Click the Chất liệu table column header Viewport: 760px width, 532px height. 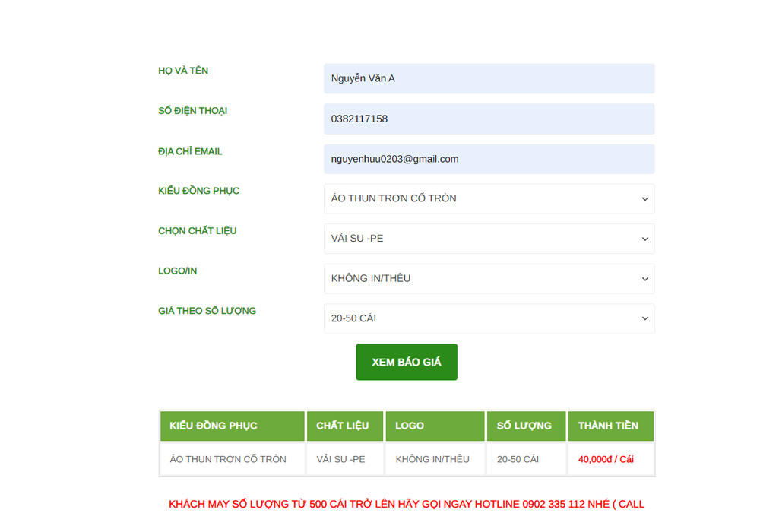(x=344, y=426)
